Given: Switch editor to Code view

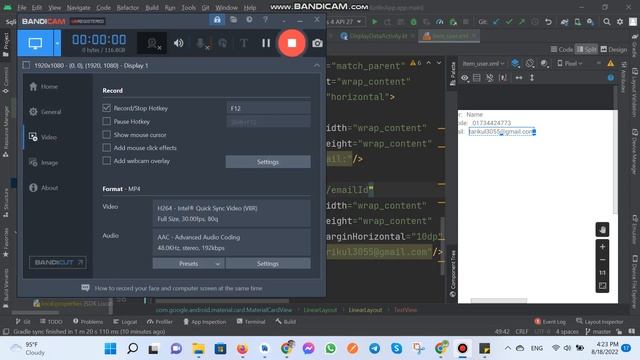Looking at the screenshot, I should pyautogui.click(x=562, y=49).
